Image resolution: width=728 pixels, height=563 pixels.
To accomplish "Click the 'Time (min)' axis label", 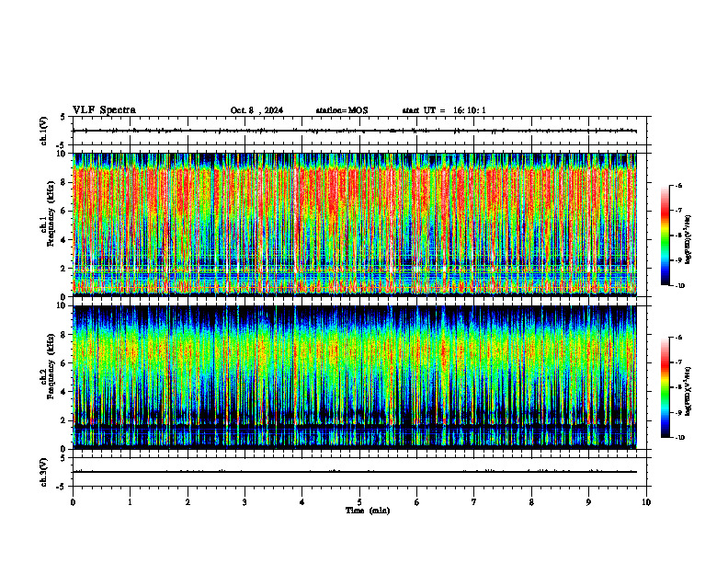I will (368, 511).
